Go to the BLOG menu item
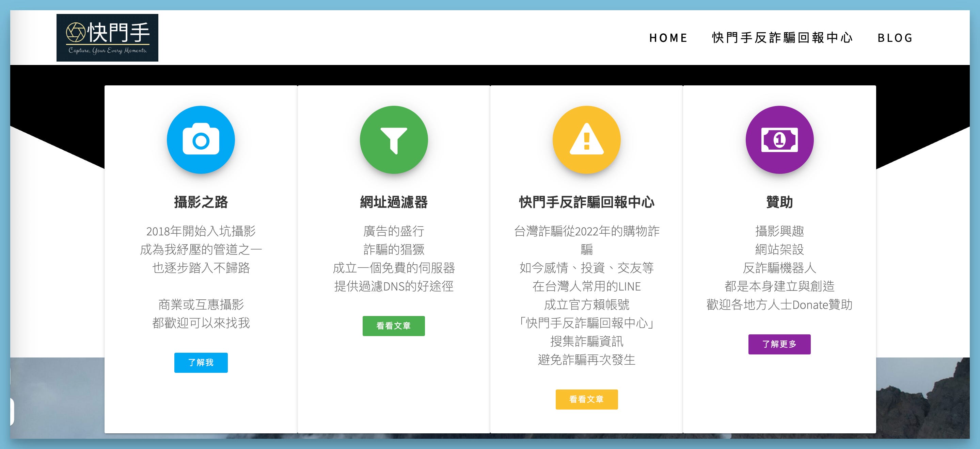 tap(895, 38)
